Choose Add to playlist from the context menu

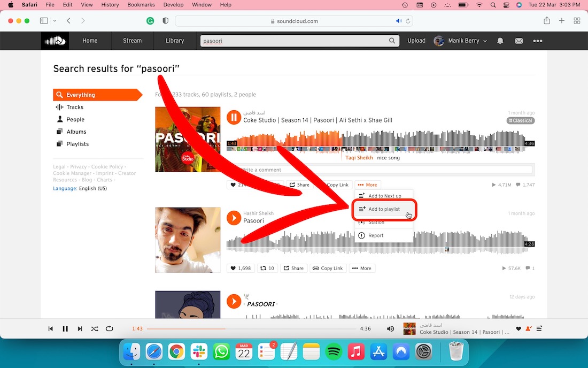384,209
